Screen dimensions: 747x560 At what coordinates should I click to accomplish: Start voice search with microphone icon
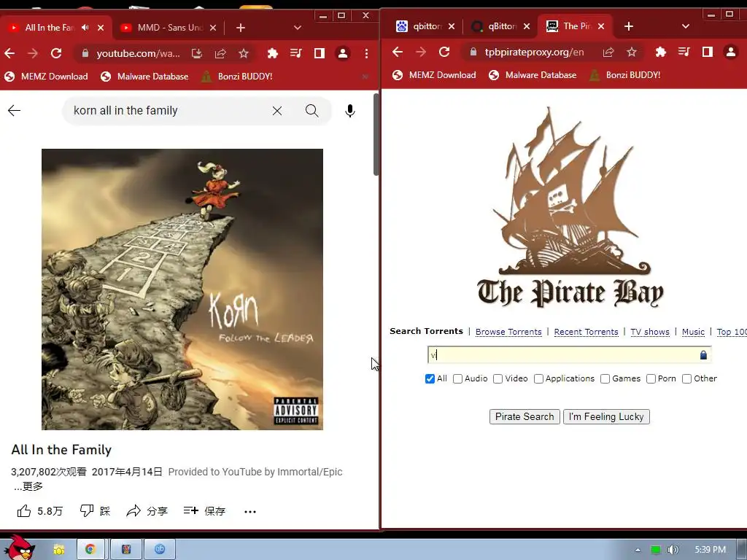pos(349,111)
